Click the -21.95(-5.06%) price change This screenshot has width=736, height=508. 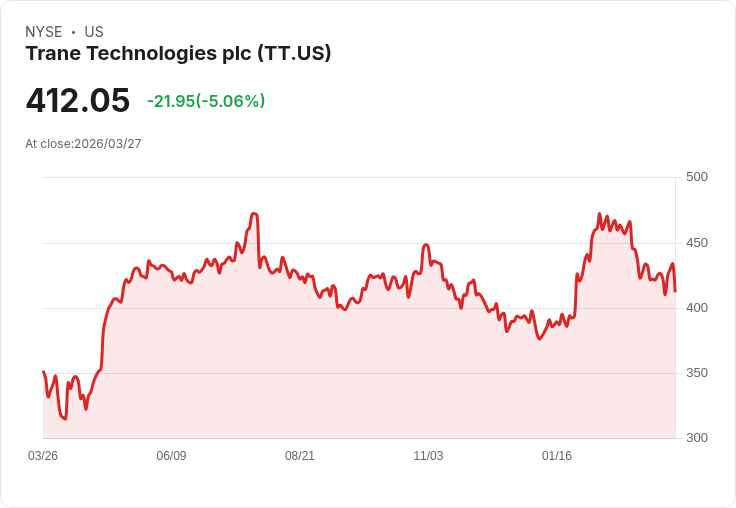(x=206, y=101)
